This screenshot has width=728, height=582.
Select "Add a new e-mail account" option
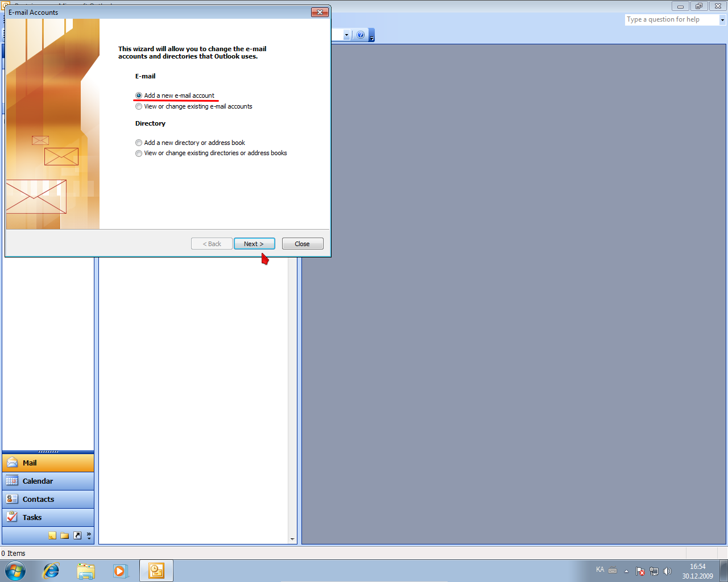click(139, 95)
